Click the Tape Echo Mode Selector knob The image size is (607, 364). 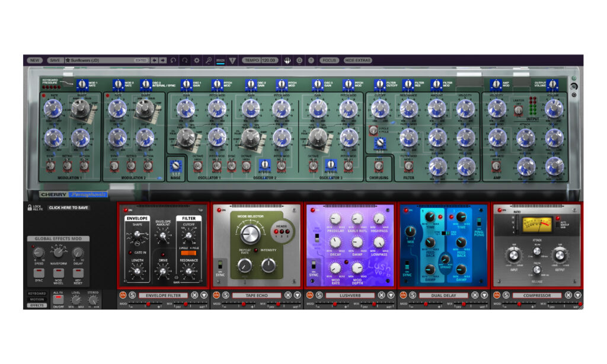251,234
